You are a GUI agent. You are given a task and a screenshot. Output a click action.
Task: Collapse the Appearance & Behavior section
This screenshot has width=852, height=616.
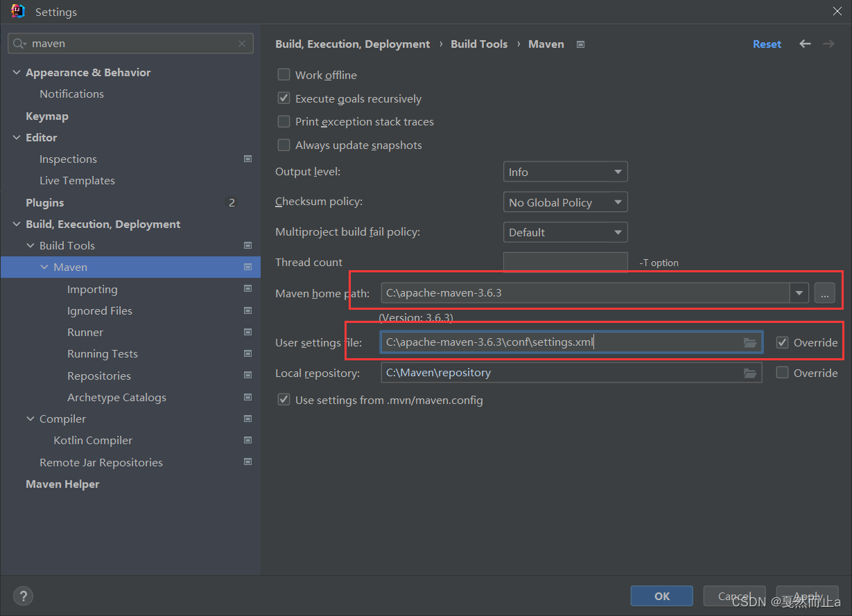point(17,72)
